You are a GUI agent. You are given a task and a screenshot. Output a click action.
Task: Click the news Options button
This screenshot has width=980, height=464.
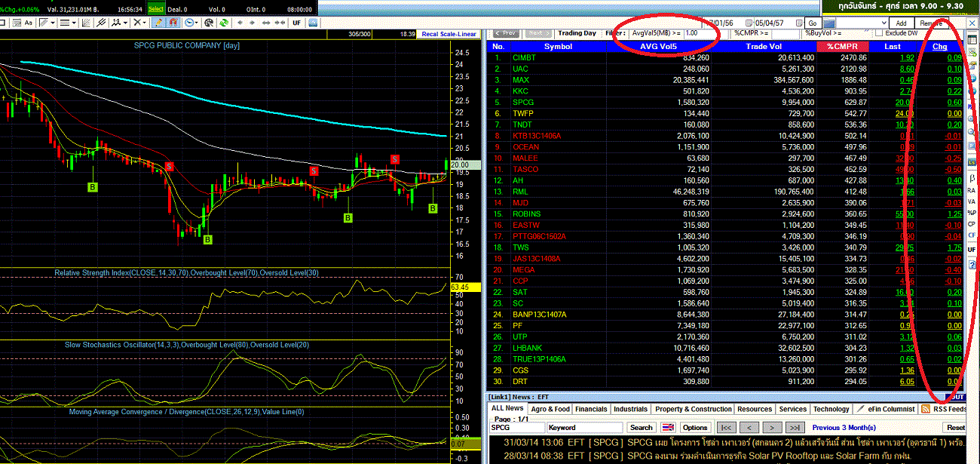point(695,427)
